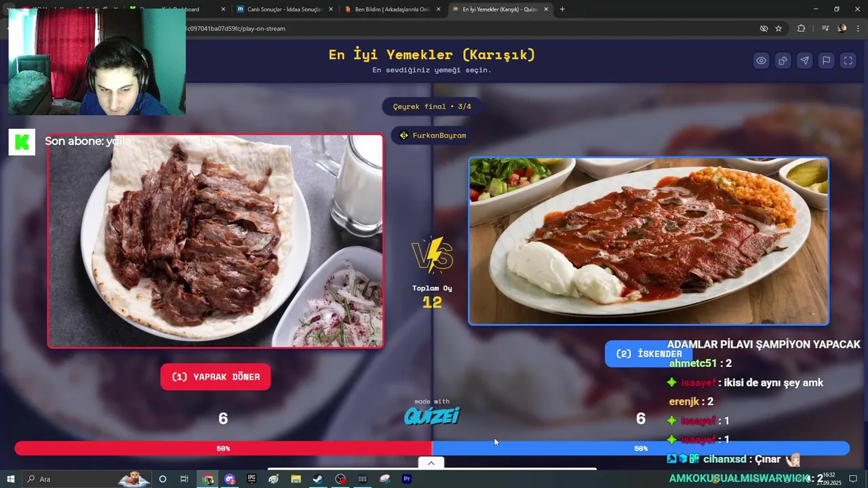
Task: Click the share-copy icon in the quiz header
Action: [x=783, y=60]
